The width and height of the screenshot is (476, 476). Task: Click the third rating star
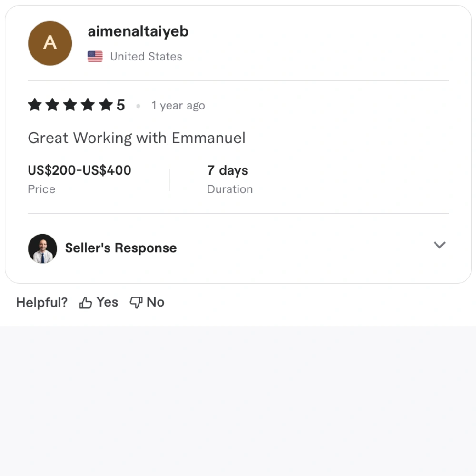click(x=70, y=105)
